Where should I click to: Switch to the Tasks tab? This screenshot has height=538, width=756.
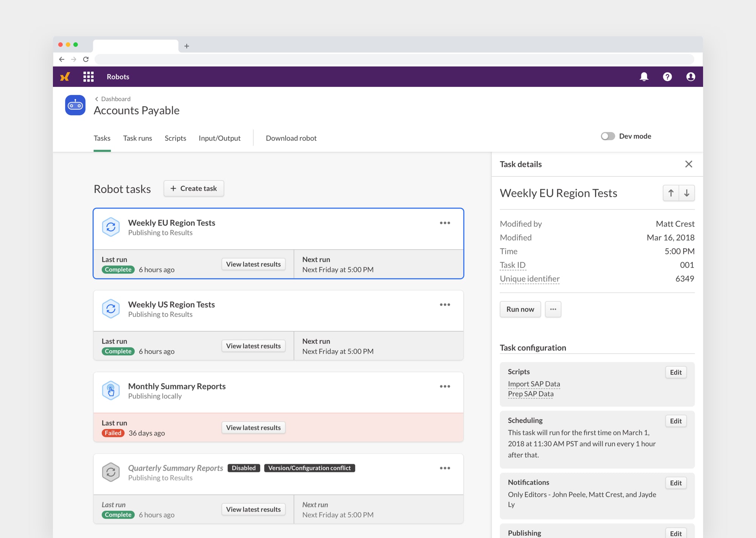(x=102, y=138)
